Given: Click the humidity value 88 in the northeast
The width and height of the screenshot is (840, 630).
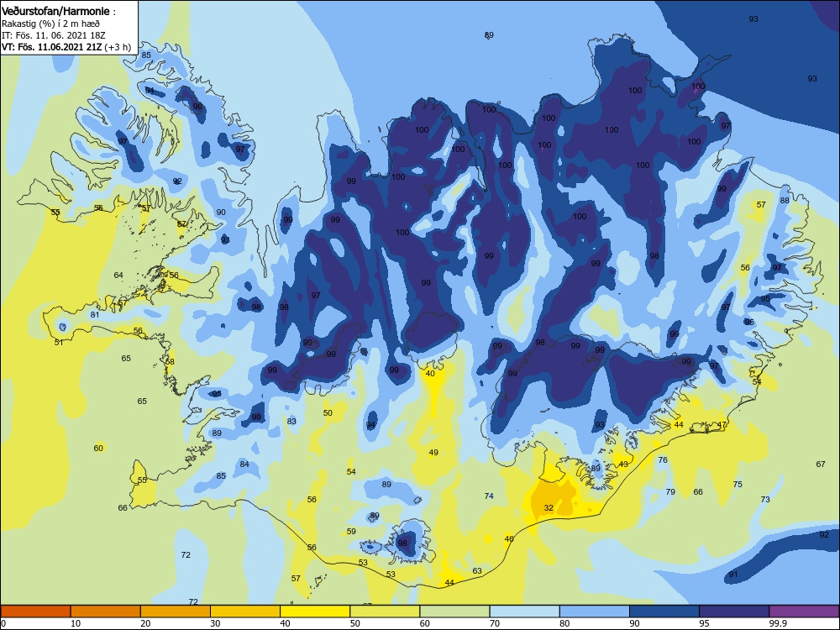Looking at the screenshot, I should (x=785, y=201).
